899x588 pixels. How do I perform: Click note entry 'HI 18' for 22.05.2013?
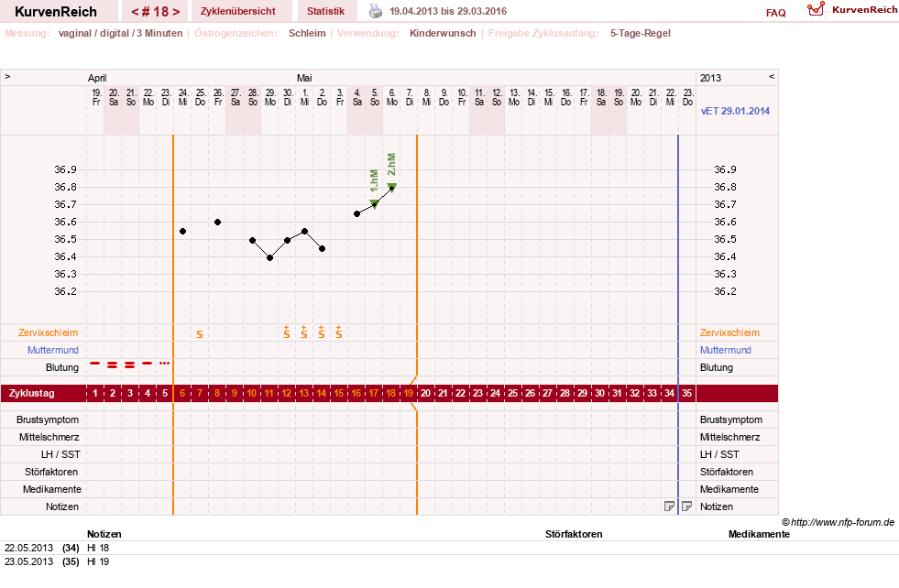coord(98,548)
